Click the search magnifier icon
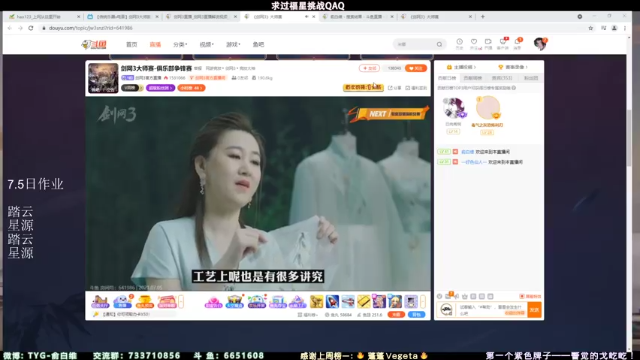Screen dimensions: 640x360 coord(439,44)
